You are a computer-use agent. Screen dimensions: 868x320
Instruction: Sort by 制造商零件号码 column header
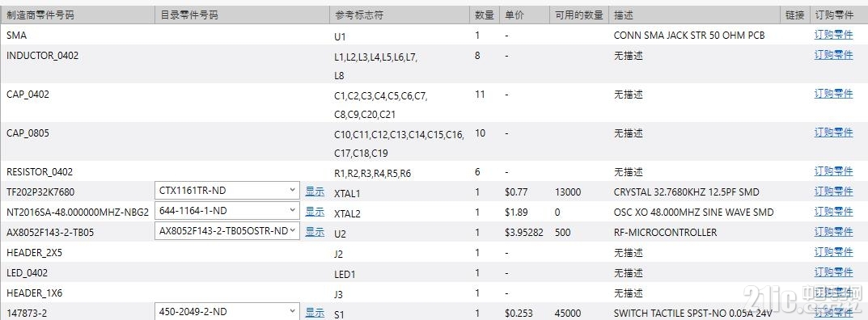point(40,15)
